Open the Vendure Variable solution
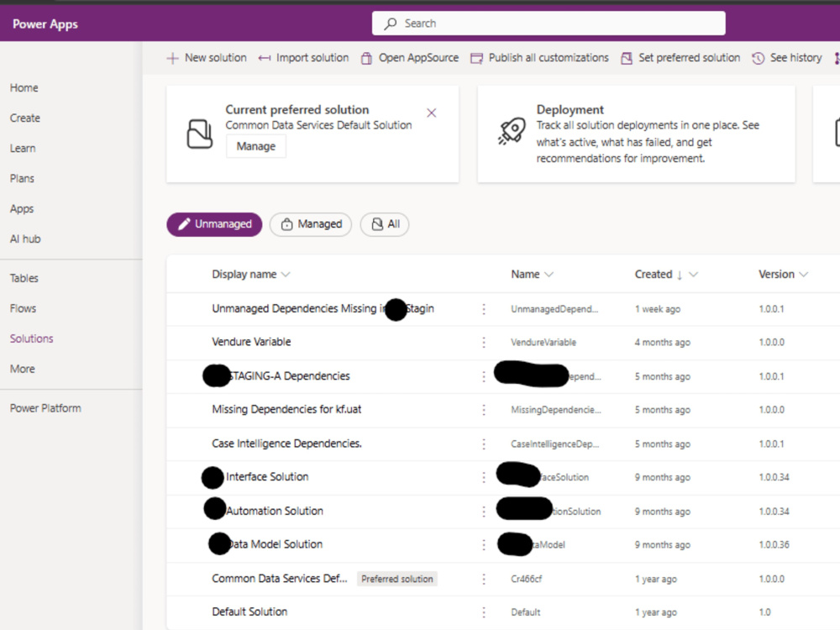The height and width of the screenshot is (630, 840). (x=251, y=342)
